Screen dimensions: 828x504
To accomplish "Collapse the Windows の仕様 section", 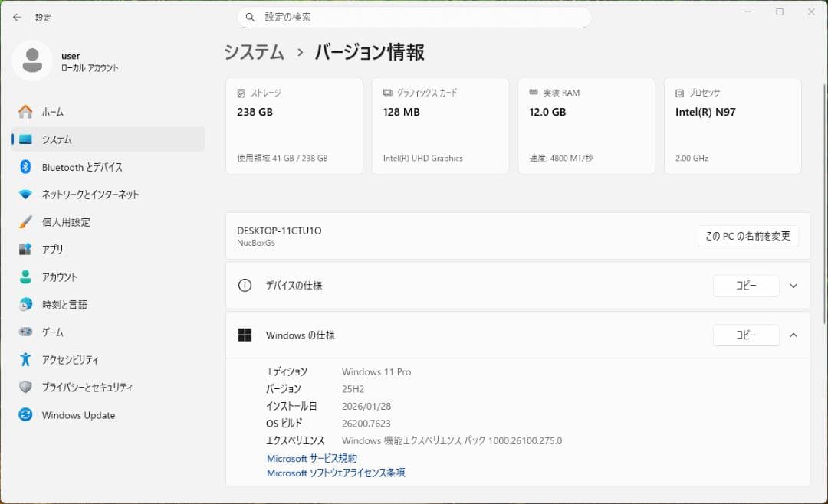I will 793,335.
